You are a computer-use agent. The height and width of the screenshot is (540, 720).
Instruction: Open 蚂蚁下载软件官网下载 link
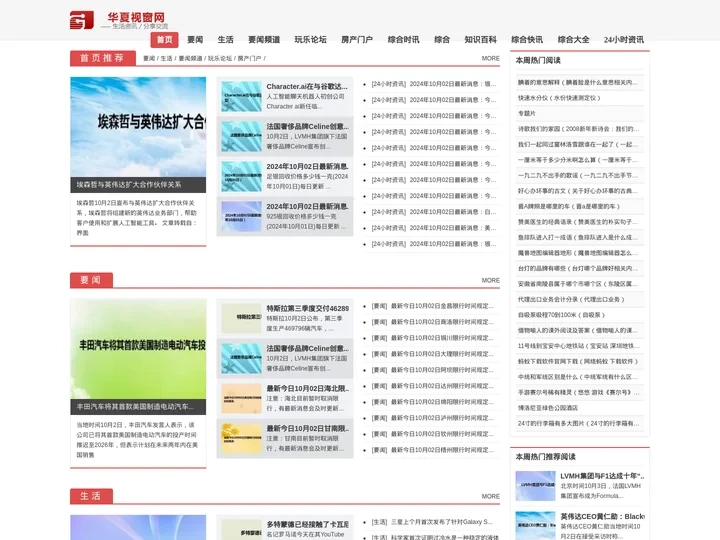click(578, 361)
